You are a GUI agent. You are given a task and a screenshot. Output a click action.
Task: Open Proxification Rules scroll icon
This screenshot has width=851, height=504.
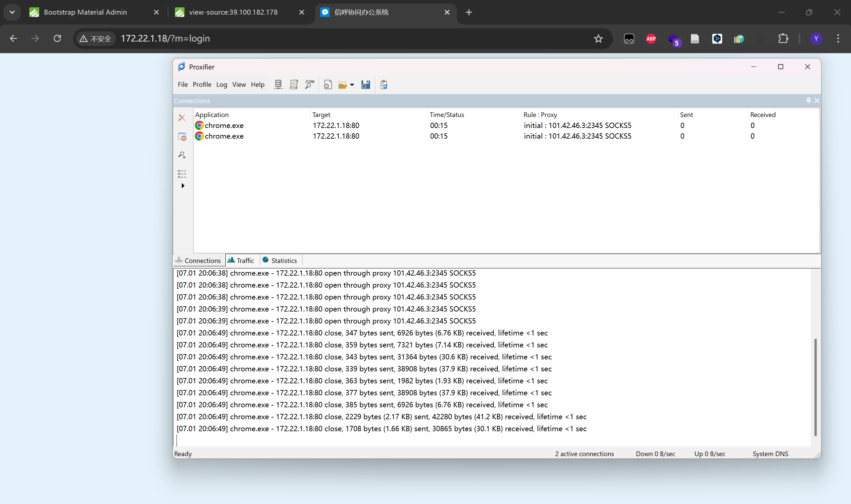pos(294,84)
